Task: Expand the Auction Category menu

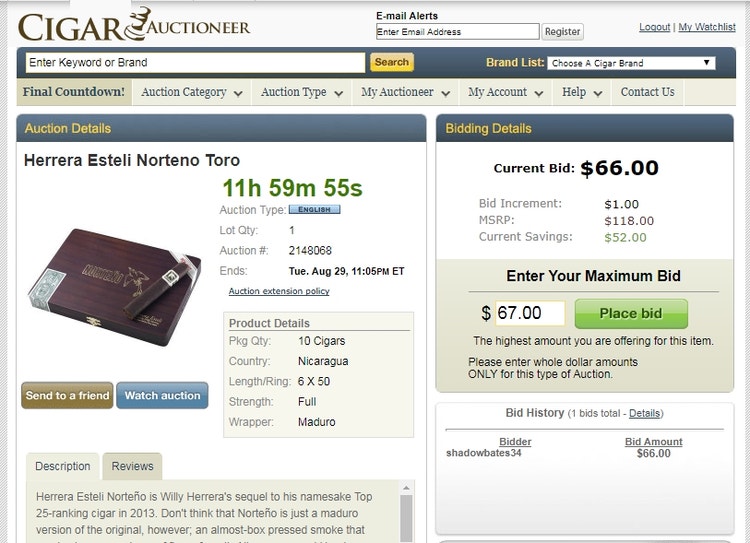Action: tap(191, 92)
